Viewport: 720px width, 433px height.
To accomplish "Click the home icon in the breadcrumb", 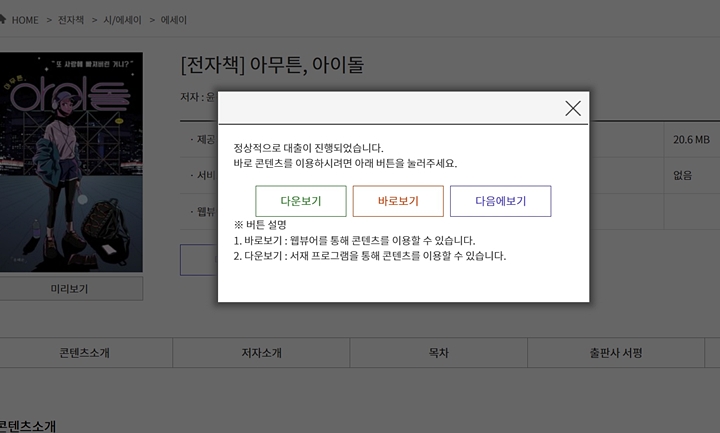I will [x=2, y=19].
